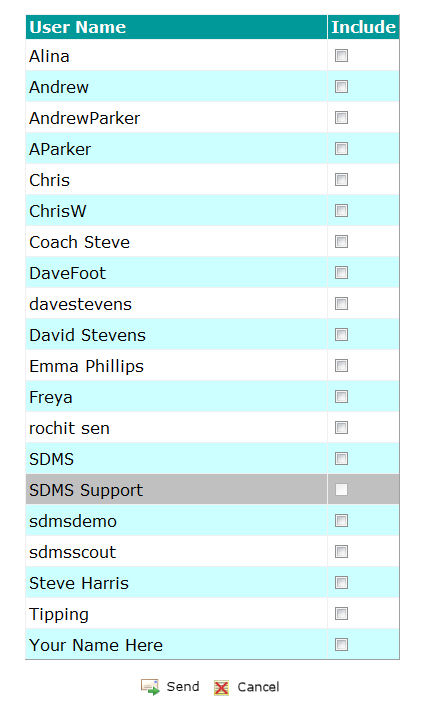Check the Include box for Andrew

click(341, 87)
